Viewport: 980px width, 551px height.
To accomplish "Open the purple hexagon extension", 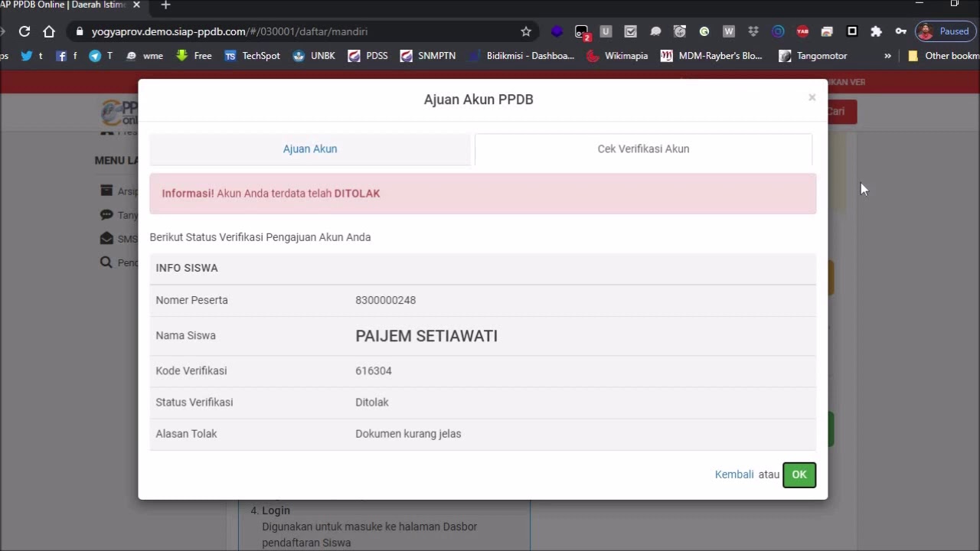I will pos(557,31).
